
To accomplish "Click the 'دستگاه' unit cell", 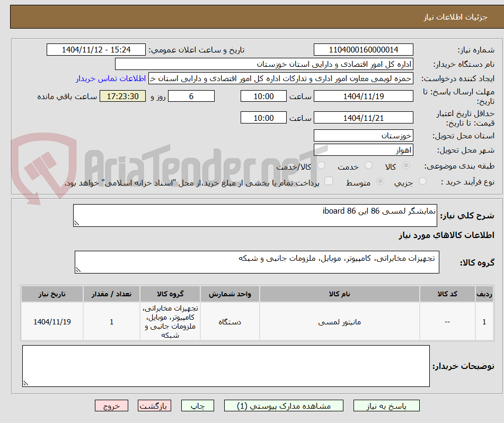I will coord(230,322).
